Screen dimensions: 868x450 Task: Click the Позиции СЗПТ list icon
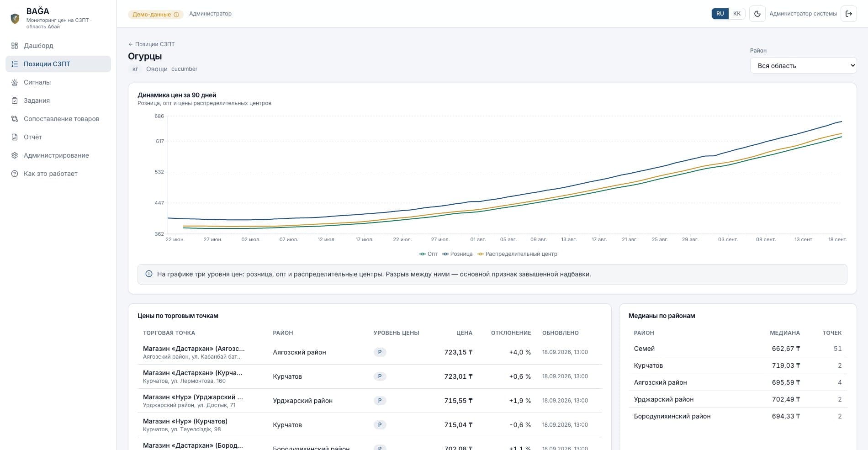(x=15, y=64)
